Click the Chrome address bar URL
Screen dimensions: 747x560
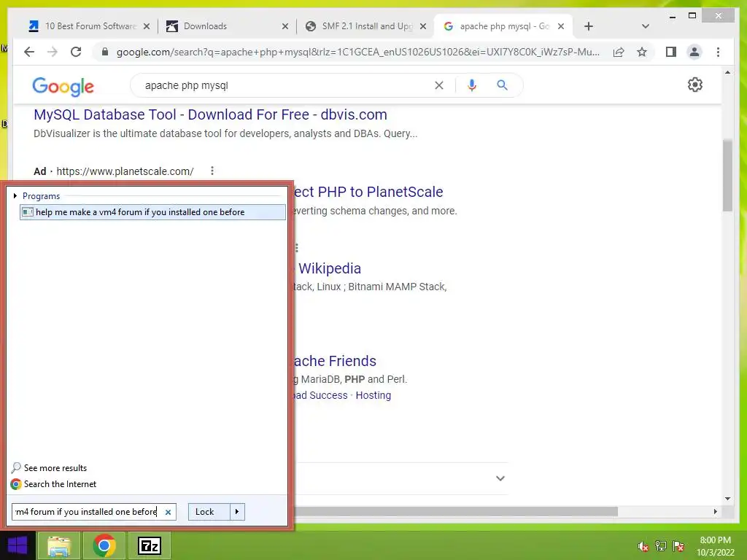click(357, 52)
